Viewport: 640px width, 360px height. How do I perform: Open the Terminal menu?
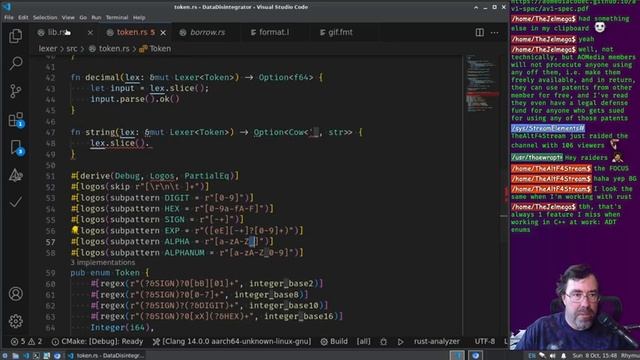click(x=117, y=18)
